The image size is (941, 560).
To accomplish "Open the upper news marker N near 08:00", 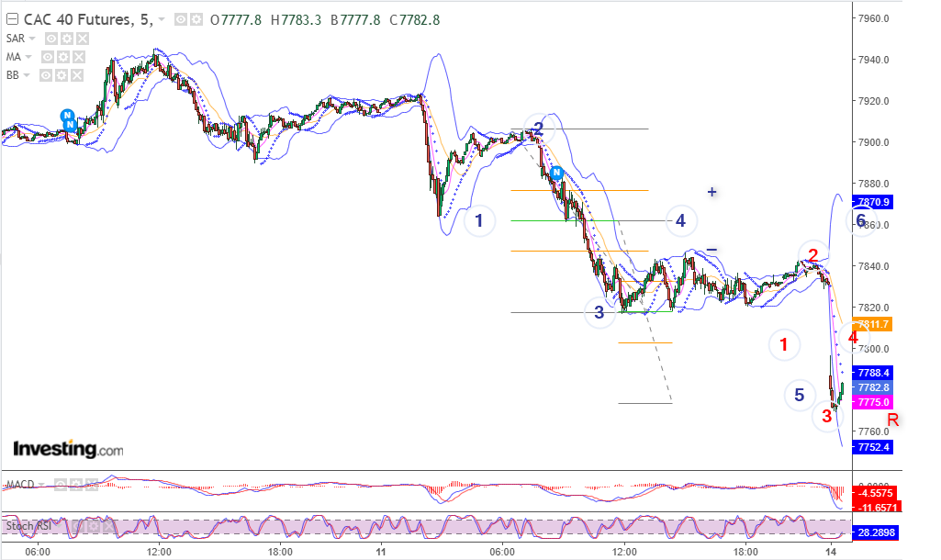I will pos(67,115).
